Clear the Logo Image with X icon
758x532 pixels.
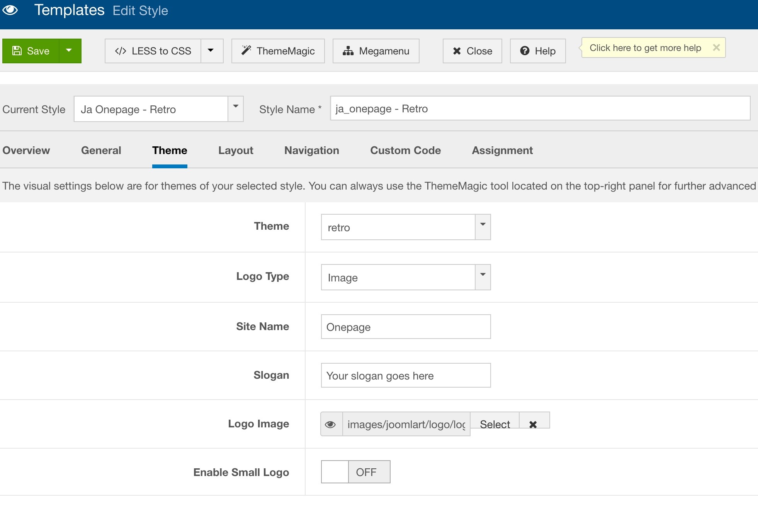coord(533,424)
